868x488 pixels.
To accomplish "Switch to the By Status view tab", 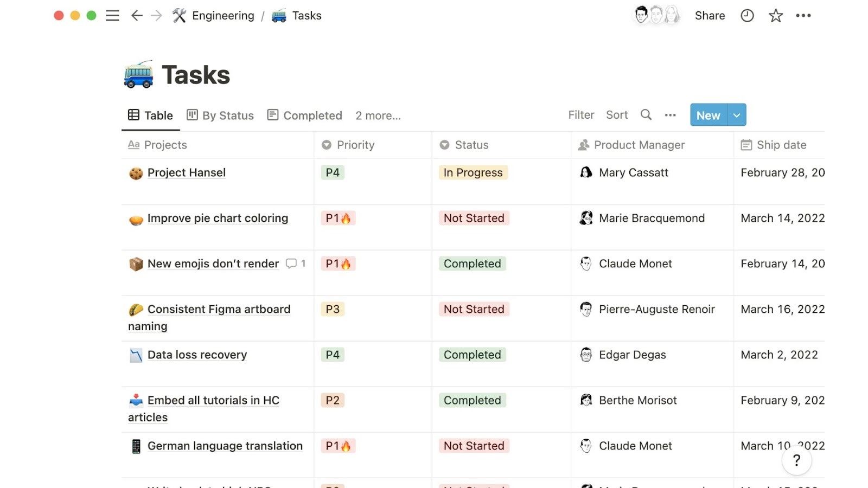I will 220,115.
